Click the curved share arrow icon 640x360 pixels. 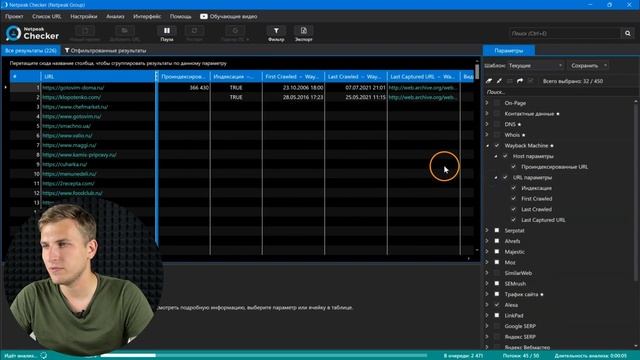(520, 81)
